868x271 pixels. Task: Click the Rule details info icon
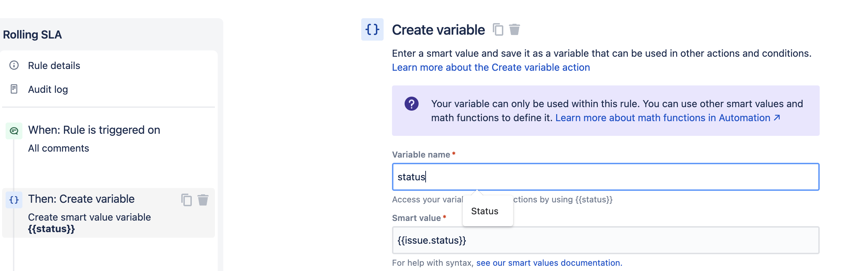(x=14, y=65)
